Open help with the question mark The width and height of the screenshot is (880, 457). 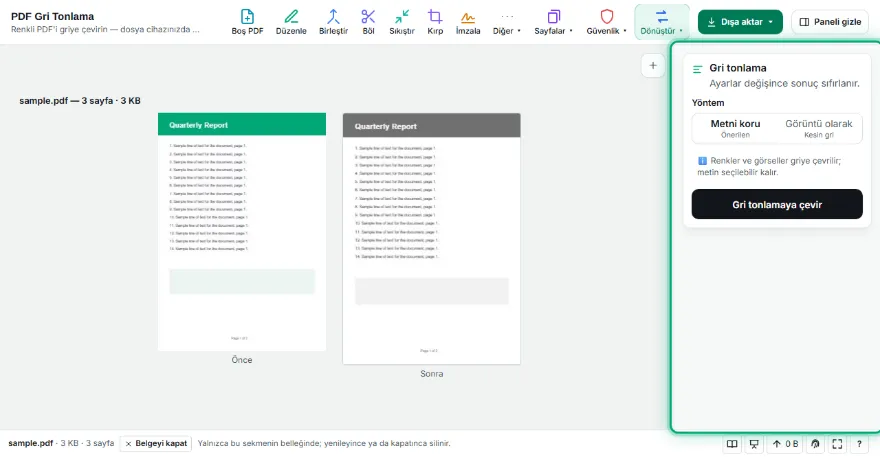(859, 444)
